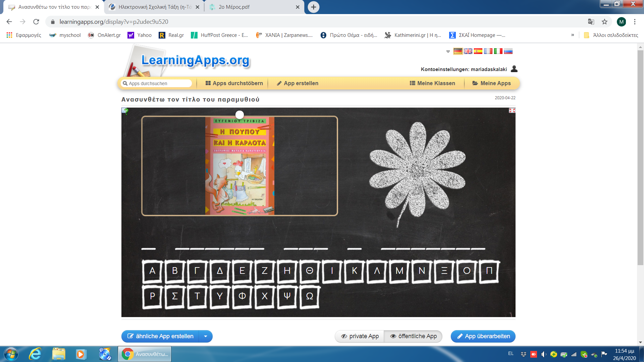The height and width of the screenshot is (362, 644).
Task: Select the English flag language icon
Action: coord(468,51)
